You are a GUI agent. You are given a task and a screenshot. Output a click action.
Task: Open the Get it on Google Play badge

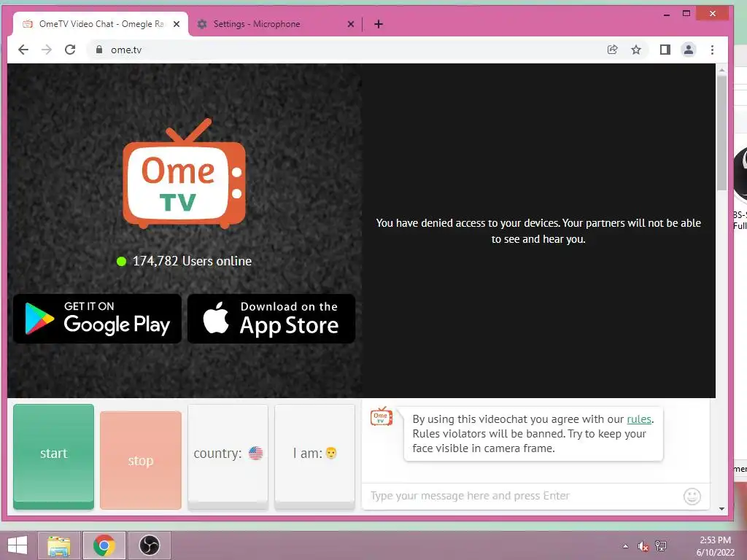[97, 319]
